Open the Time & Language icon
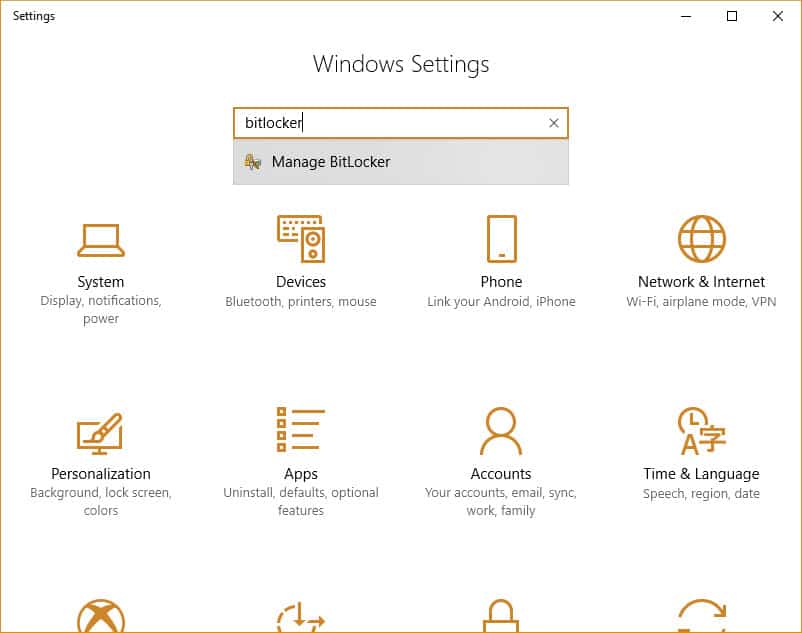The width and height of the screenshot is (802, 633). click(x=701, y=431)
